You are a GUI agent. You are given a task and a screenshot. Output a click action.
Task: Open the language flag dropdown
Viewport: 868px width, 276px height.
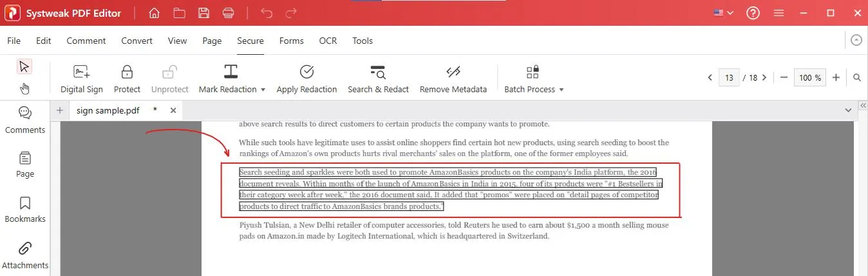click(723, 13)
